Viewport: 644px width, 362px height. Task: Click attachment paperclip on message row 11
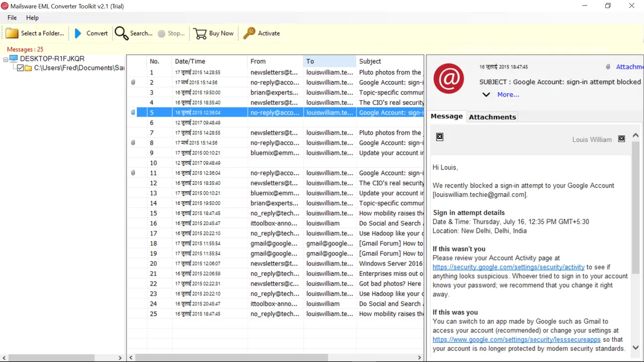133,173
